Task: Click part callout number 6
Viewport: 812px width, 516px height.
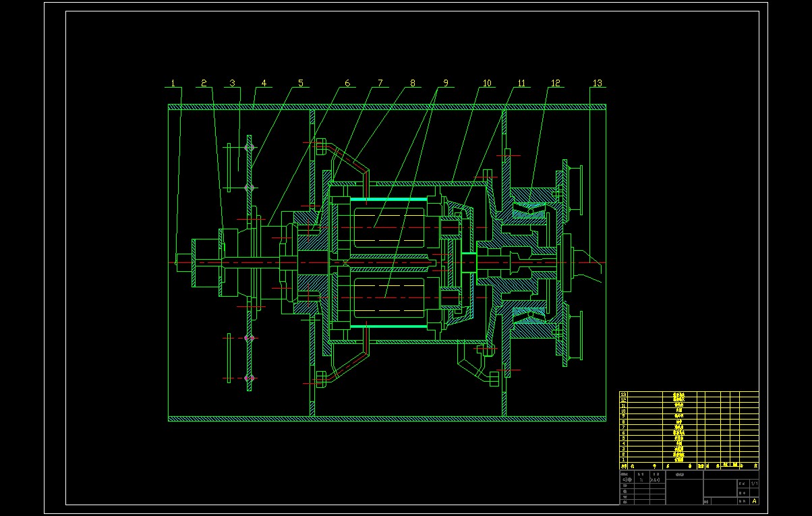Action: tap(347, 84)
